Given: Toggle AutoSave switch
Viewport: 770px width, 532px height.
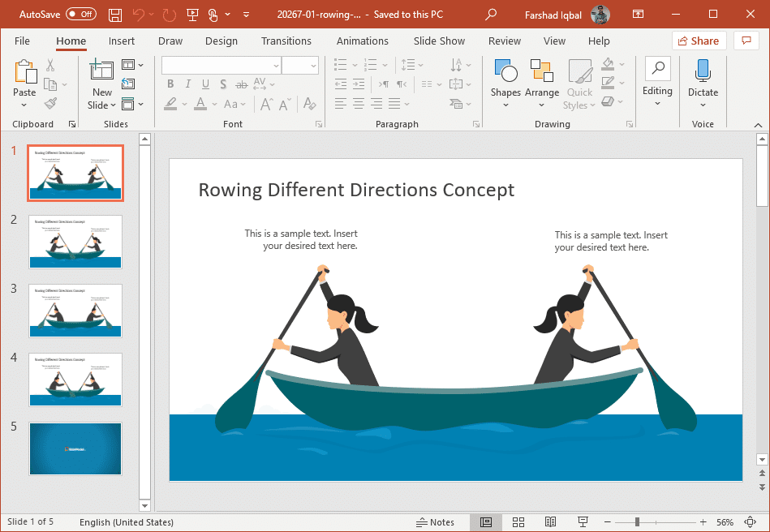Looking at the screenshot, I should (81, 15).
